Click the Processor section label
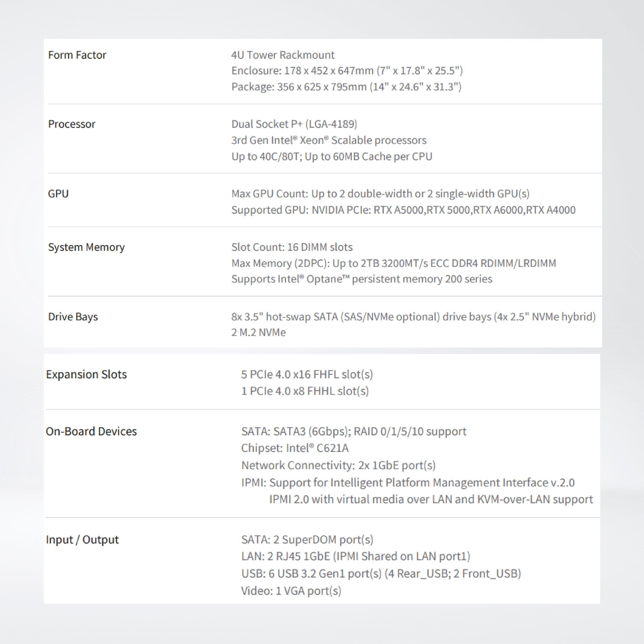Screen dimensions: 644x644 point(72,124)
